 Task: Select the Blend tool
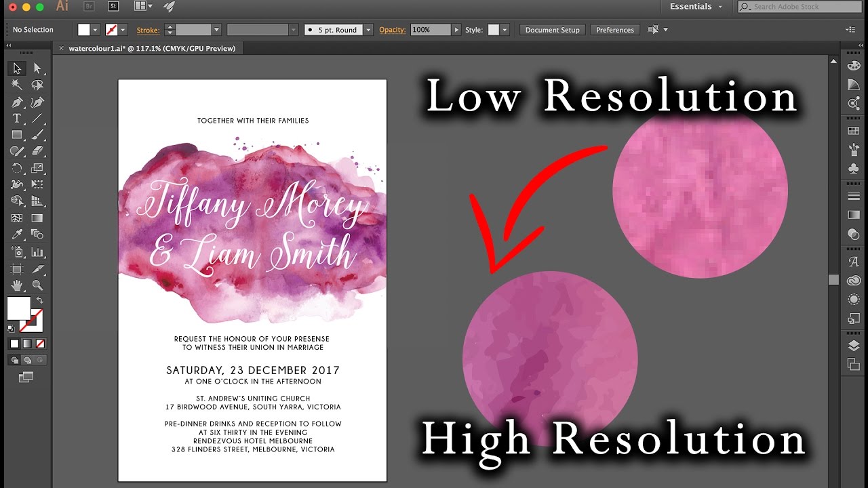coord(37,235)
